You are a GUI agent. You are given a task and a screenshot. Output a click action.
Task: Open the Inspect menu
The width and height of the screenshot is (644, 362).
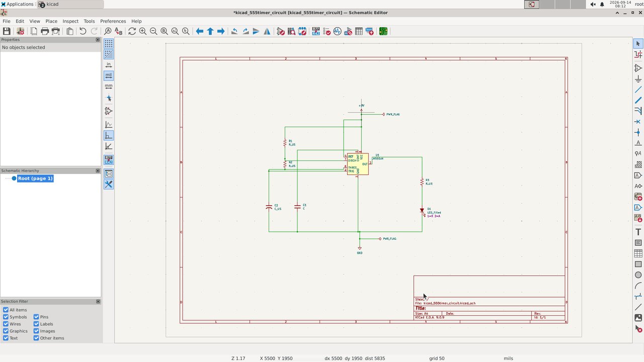coord(70,21)
